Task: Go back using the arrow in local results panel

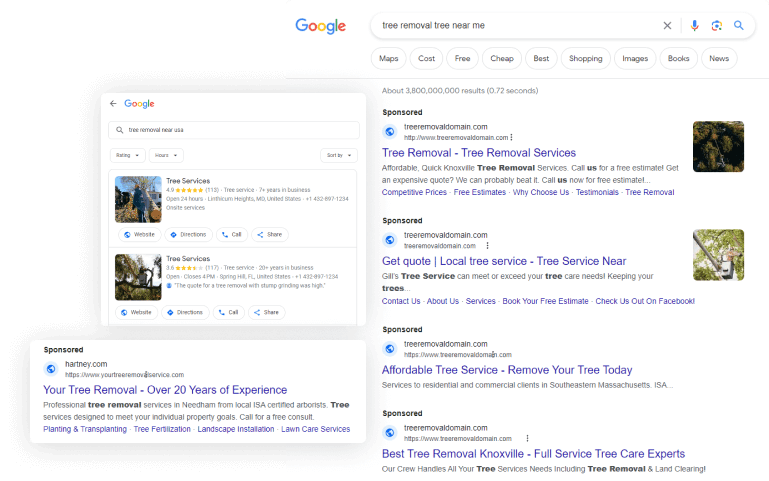Action: (x=113, y=103)
